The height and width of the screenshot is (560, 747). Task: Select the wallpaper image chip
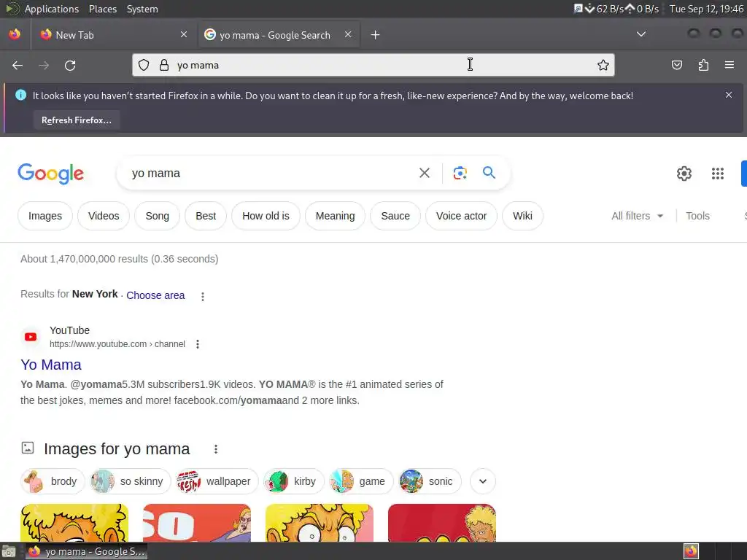pyautogui.click(x=216, y=481)
